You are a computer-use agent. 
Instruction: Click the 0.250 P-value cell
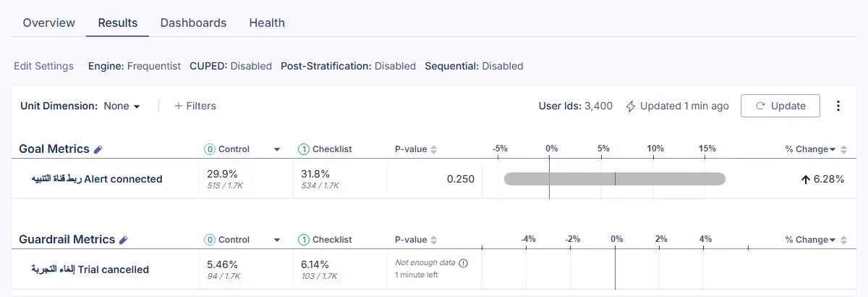[x=461, y=179]
